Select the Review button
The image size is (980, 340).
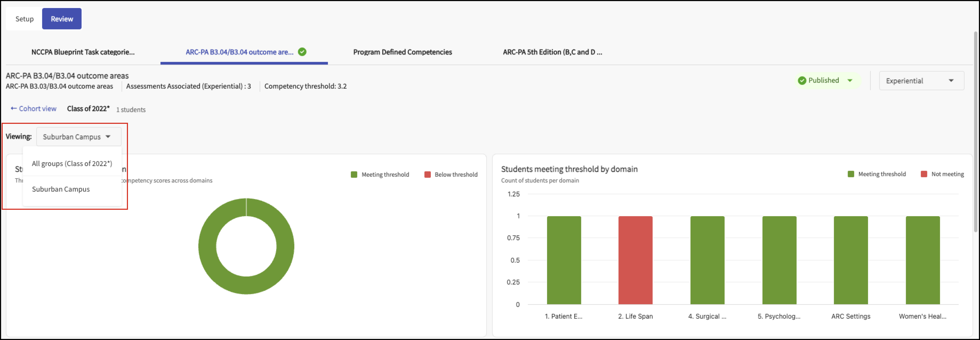(62, 19)
